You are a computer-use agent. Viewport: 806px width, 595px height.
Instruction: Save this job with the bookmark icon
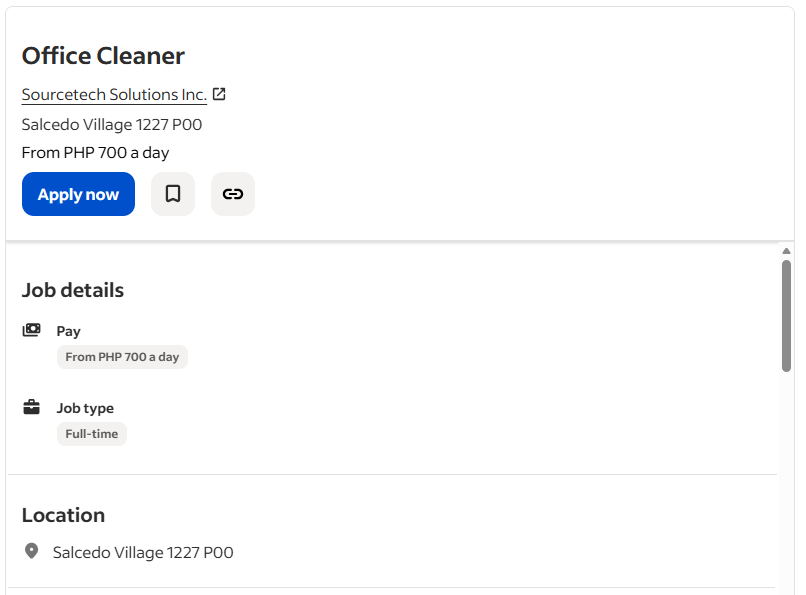click(173, 194)
